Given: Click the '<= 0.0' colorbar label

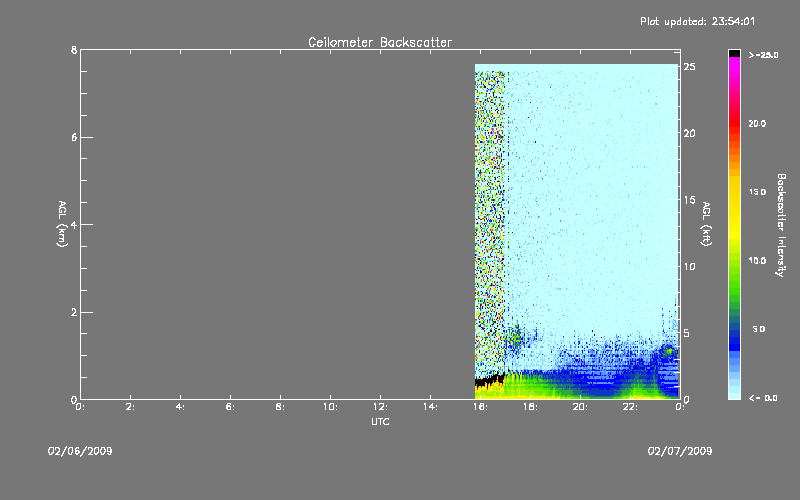Looking at the screenshot, I should pyautogui.click(x=763, y=398).
